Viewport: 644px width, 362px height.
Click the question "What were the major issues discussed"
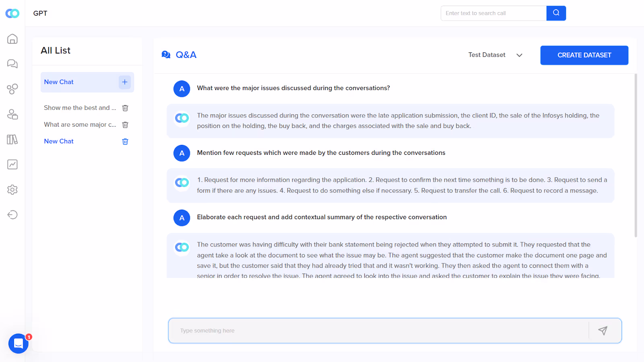coord(293,88)
